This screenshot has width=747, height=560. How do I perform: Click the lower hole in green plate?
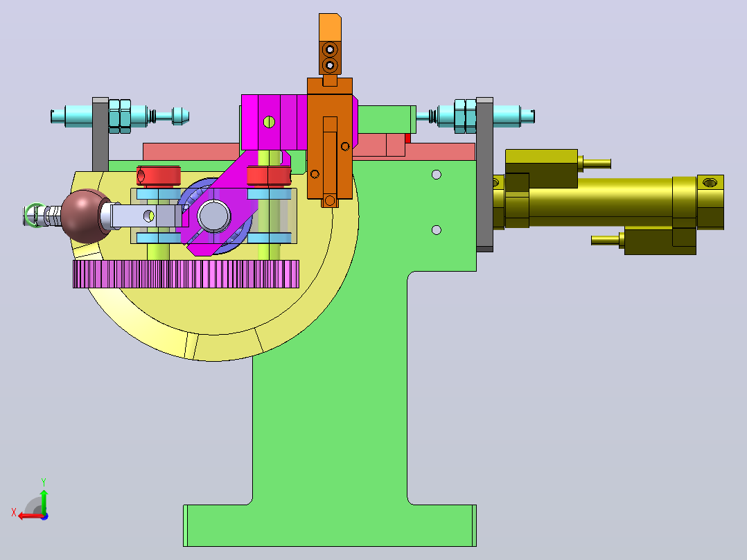[437, 230]
